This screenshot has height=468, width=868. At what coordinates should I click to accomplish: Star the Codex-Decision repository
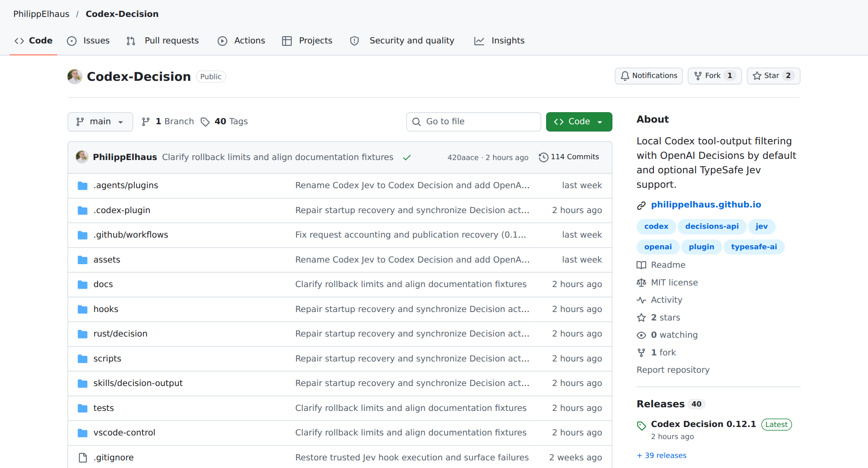(x=773, y=76)
